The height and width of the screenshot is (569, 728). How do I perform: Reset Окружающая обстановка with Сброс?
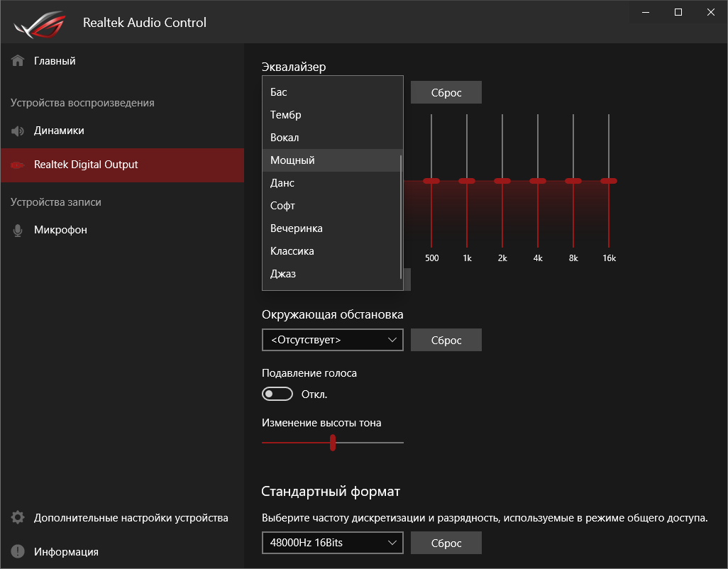[x=446, y=340]
